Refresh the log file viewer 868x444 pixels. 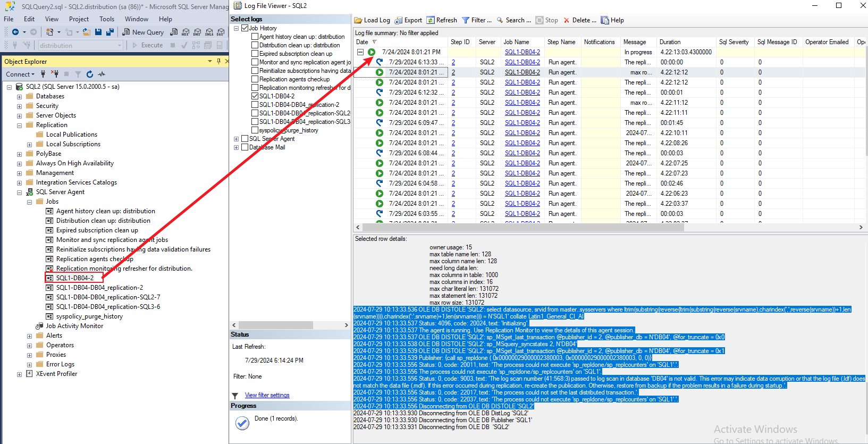(442, 20)
